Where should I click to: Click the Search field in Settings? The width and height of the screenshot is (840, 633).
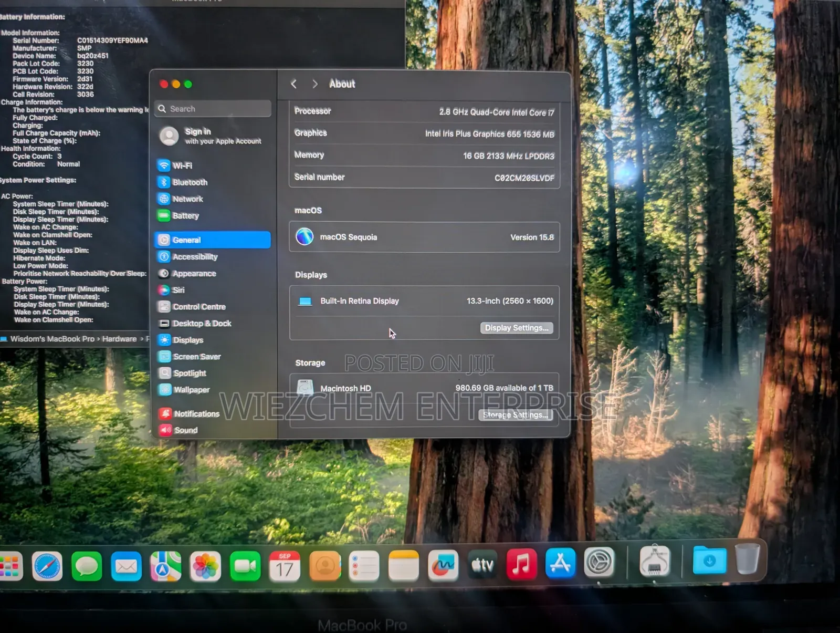click(213, 109)
